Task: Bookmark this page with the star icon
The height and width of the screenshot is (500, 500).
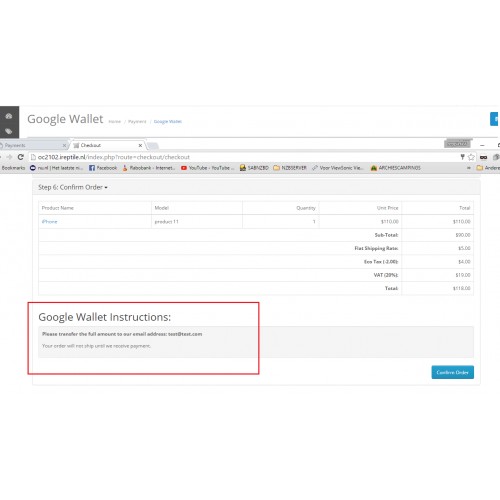Action: click(471, 157)
